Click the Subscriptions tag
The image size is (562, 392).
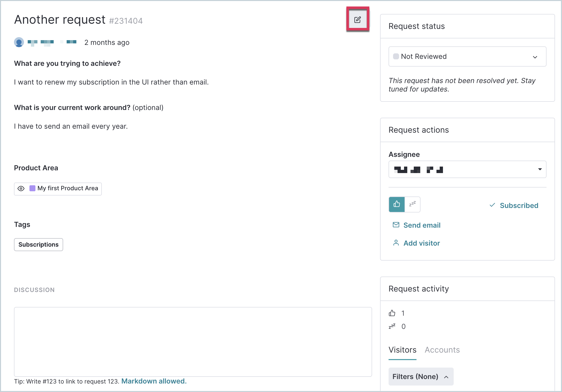click(38, 245)
